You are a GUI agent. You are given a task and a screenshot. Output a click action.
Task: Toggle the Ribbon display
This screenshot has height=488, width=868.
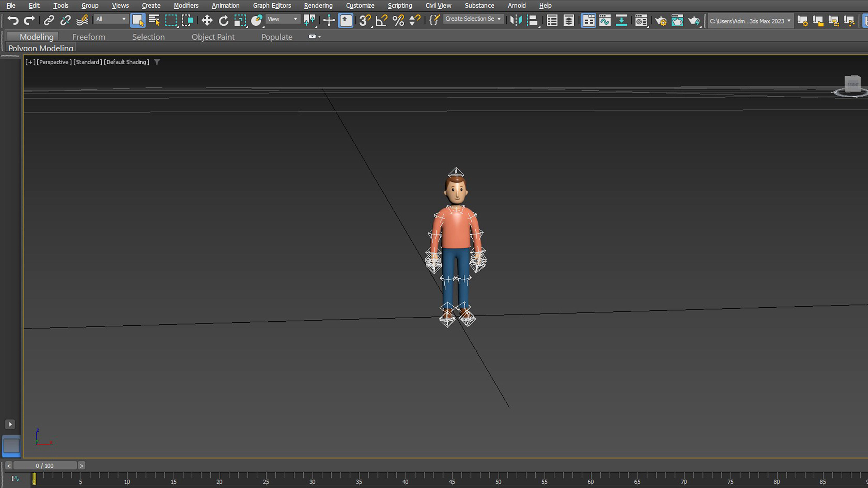click(588, 21)
